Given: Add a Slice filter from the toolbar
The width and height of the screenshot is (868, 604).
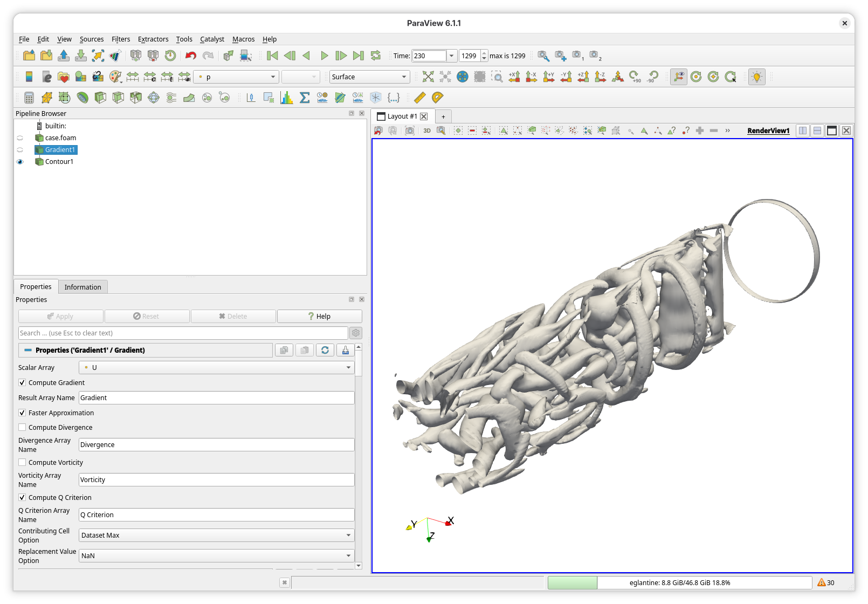Looking at the screenshot, I should click(118, 98).
